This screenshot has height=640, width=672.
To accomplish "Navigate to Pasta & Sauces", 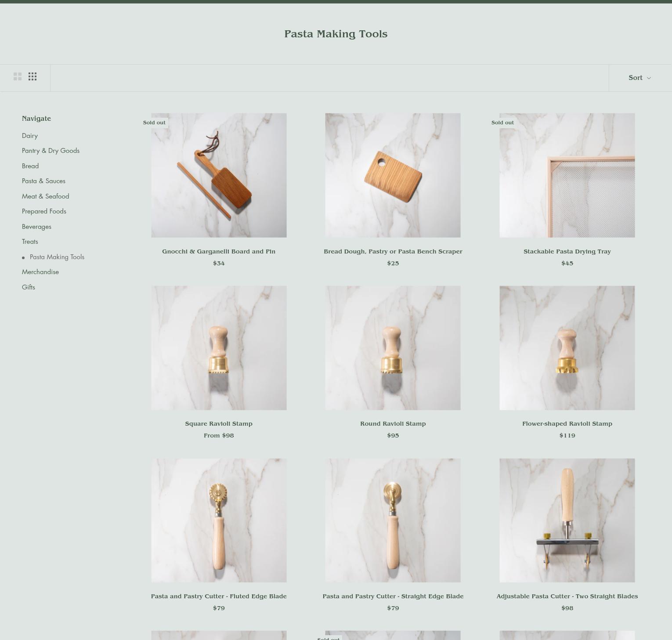I will (x=43, y=181).
